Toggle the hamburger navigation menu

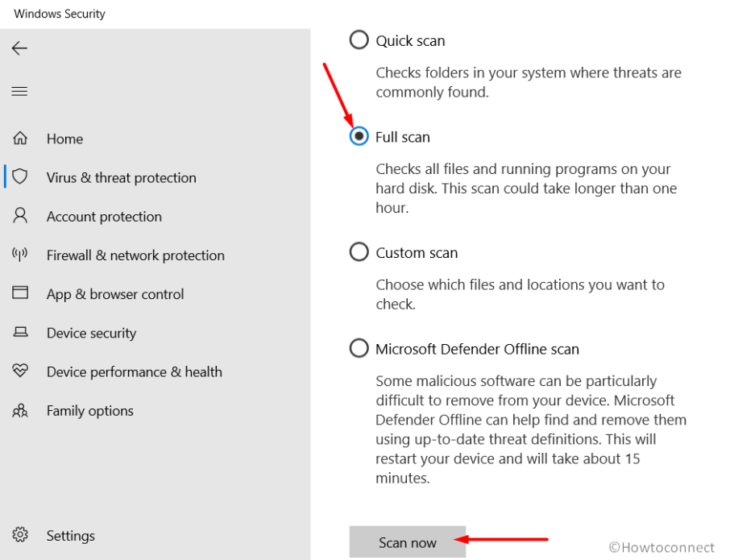(x=19, y=91)
